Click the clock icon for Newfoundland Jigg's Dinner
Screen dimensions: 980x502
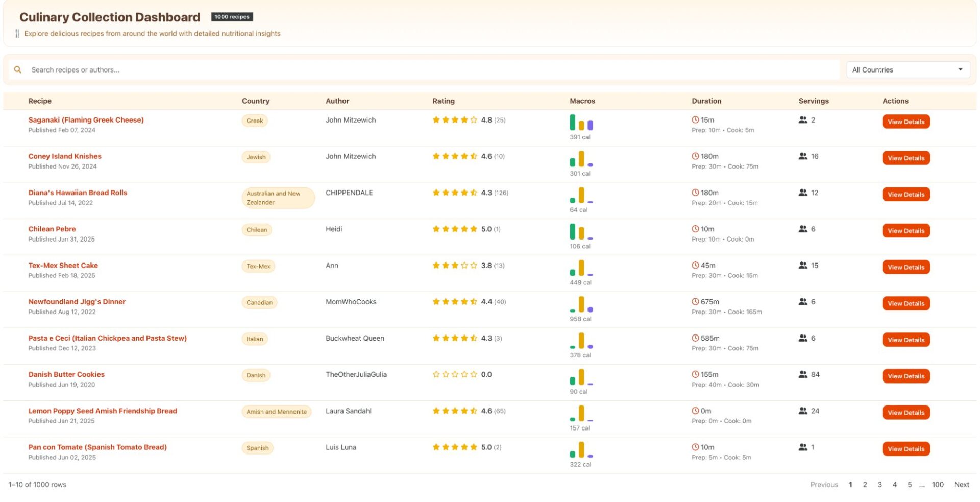point(695,302)
